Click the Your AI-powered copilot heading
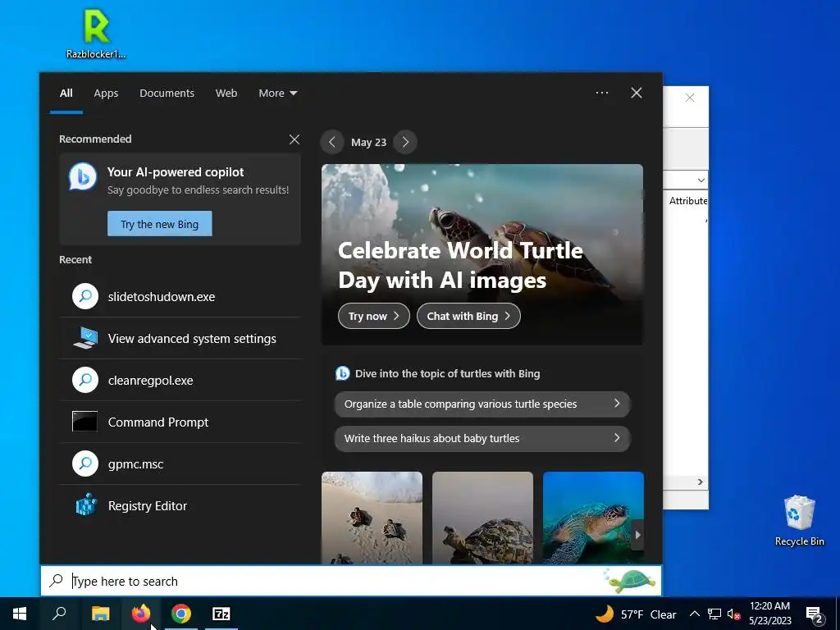This screenshot has width=840, height=630. coord(176,172)
